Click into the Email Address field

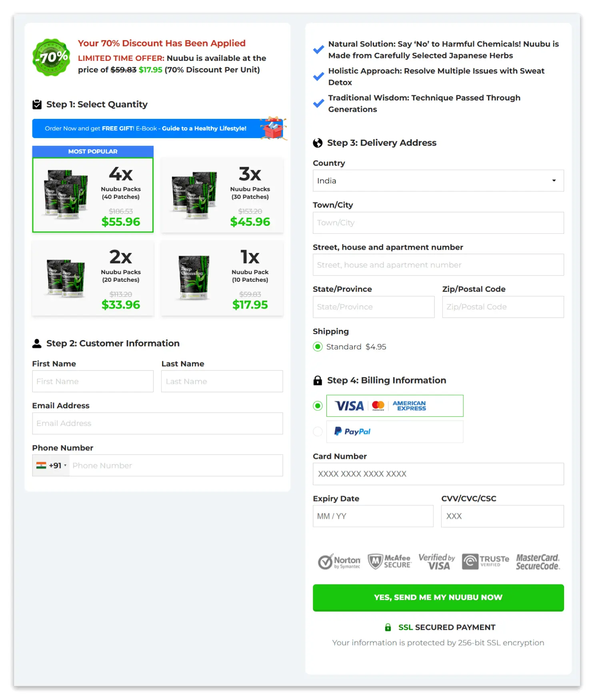157,423
